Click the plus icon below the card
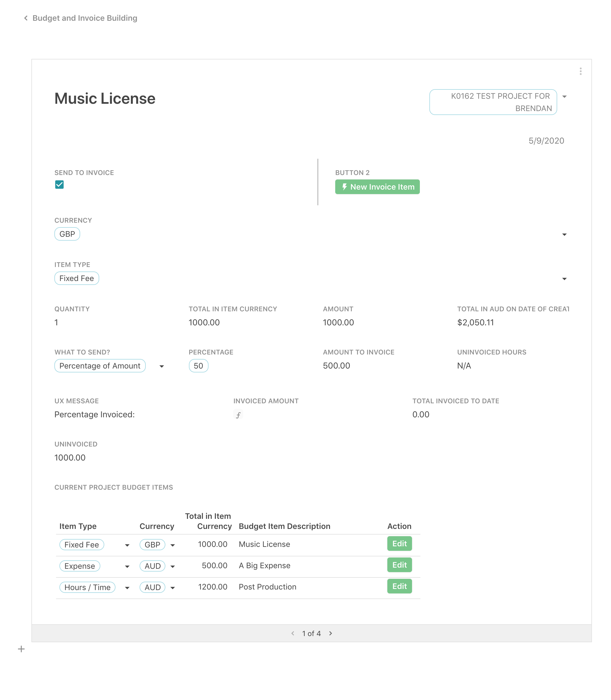611x700 pixels. click(21, 649)
